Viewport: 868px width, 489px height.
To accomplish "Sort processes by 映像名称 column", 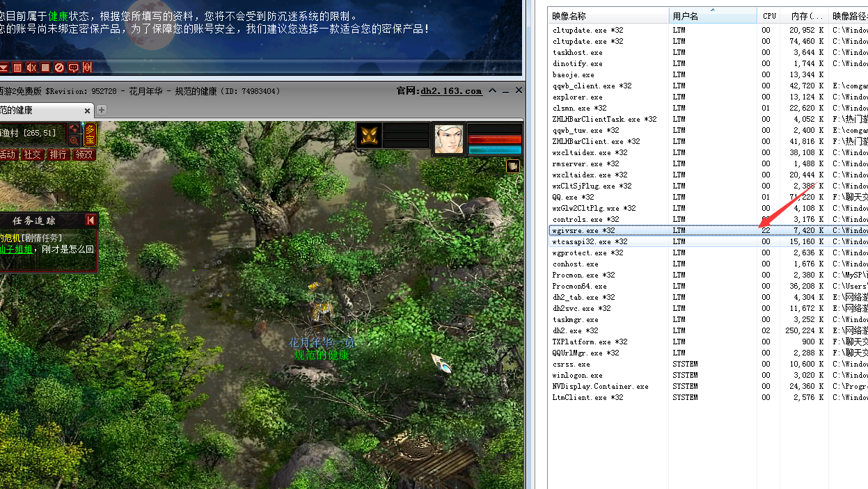I will click(x=608, y=16).
